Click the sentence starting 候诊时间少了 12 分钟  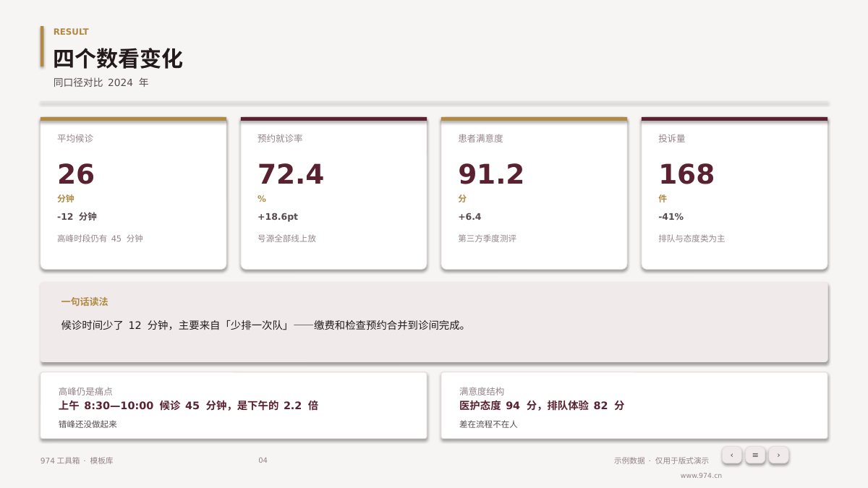pos(264,325)
